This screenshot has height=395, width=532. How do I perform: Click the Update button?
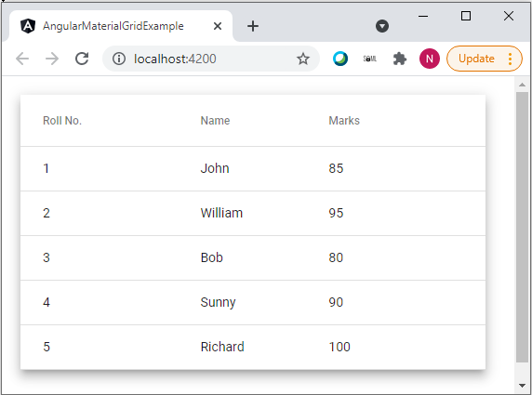pos(476,59)
